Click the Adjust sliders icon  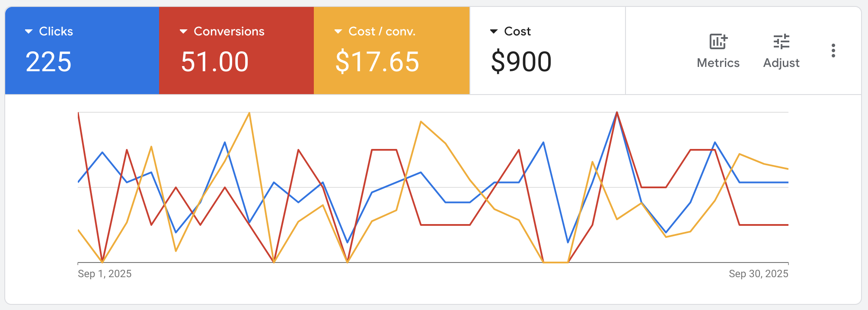point(781,42)
